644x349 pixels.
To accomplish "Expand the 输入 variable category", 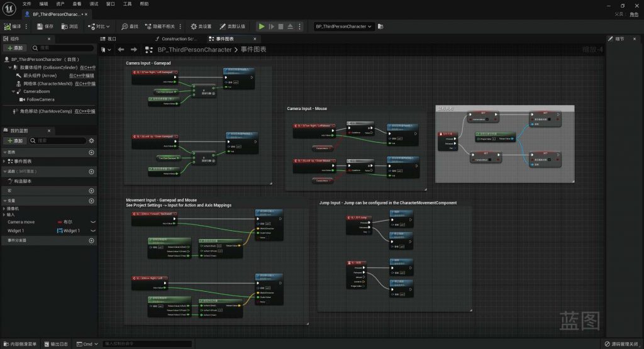I will click(4, 214).
